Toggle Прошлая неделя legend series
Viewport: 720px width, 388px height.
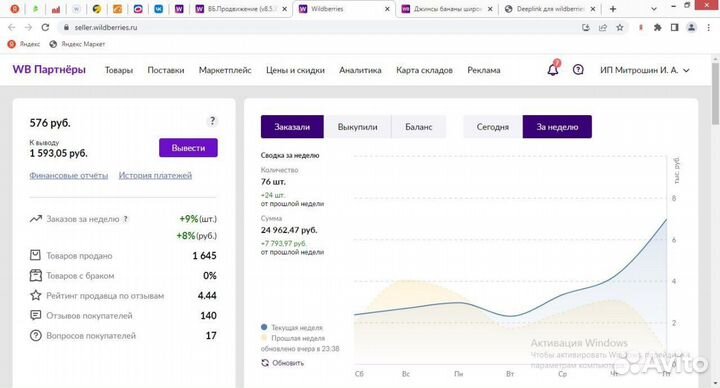pos(292,338)
